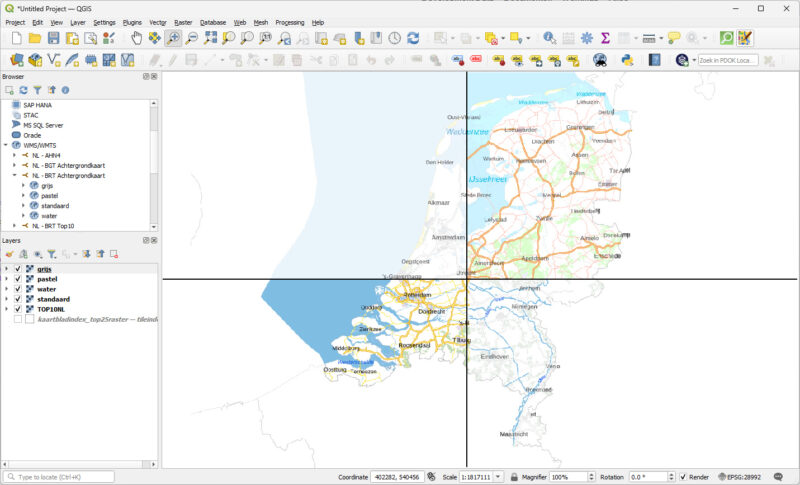This screenshot has width=800, height=485.
Task: Close the Browser panel
Action: click(x=154, y=76)
